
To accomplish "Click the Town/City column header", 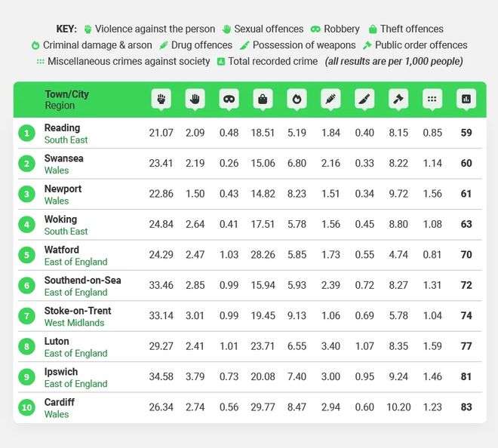I will click(66, 94).
